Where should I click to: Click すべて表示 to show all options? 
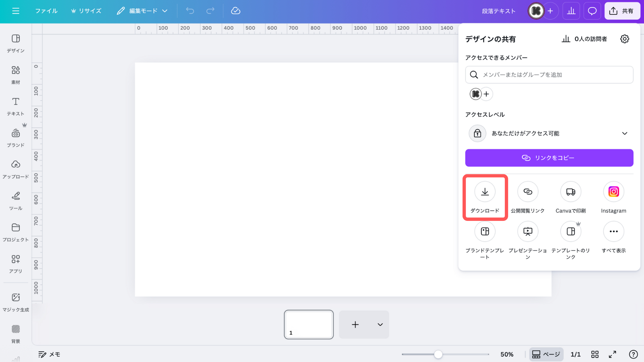[x=614, y=237]
